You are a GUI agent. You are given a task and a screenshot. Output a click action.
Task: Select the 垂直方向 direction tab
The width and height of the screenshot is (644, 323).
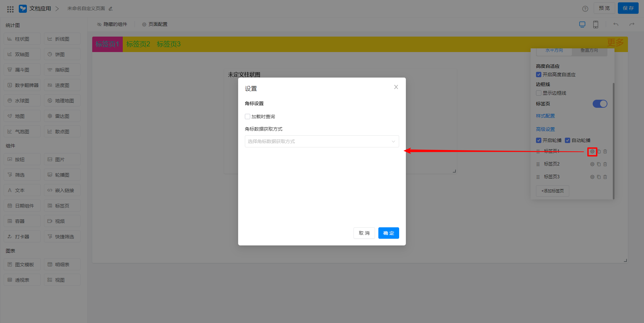point(589,51)
